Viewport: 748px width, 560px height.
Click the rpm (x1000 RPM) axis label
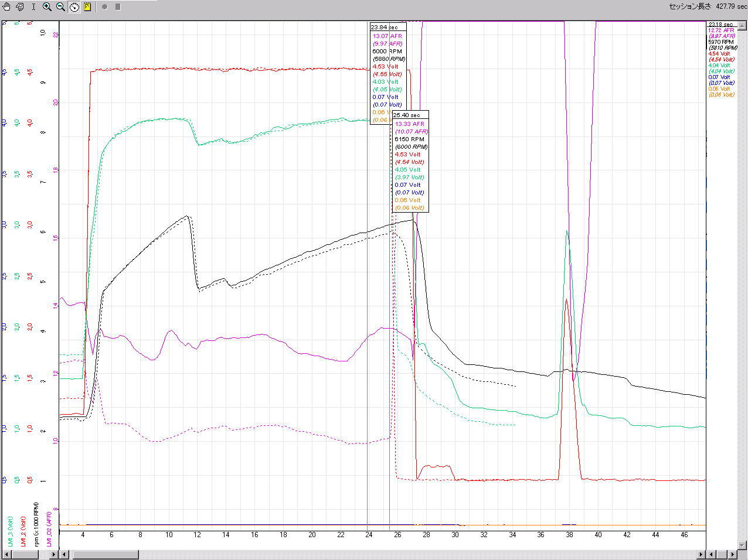click(x=36, y=524)
